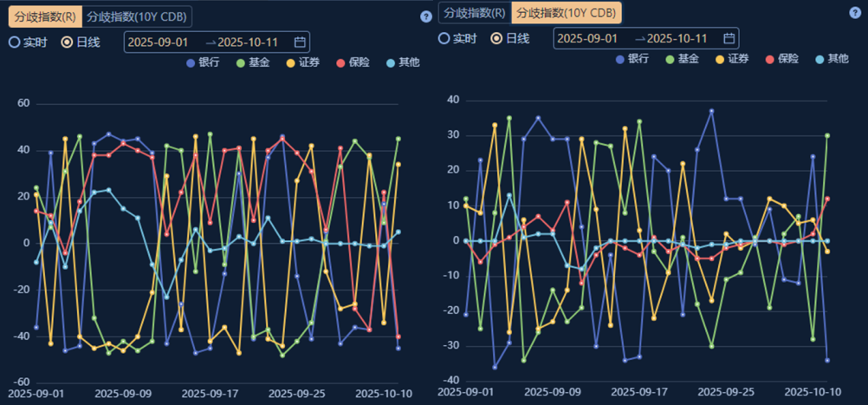The image size is (868, 405).
Task: Toggle 银行 legend dot in left chart
Action: click(191, 62)
